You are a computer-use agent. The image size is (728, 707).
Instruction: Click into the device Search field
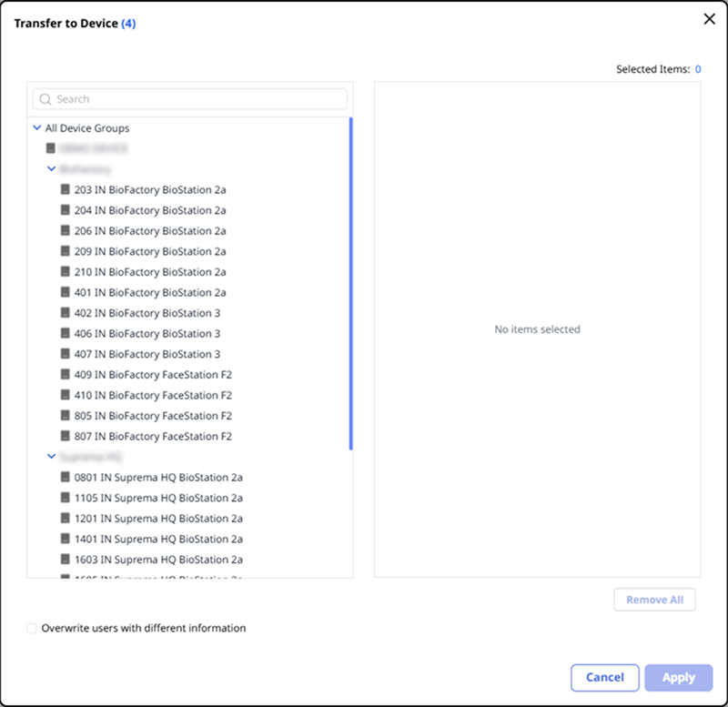pos(196,99)
